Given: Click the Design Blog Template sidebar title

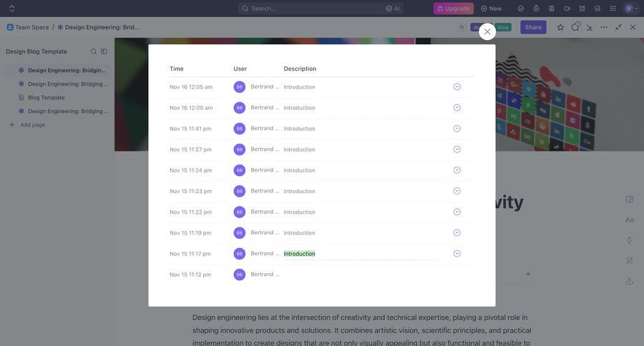Looking at the screenshot, I should [x=36, y=51].
